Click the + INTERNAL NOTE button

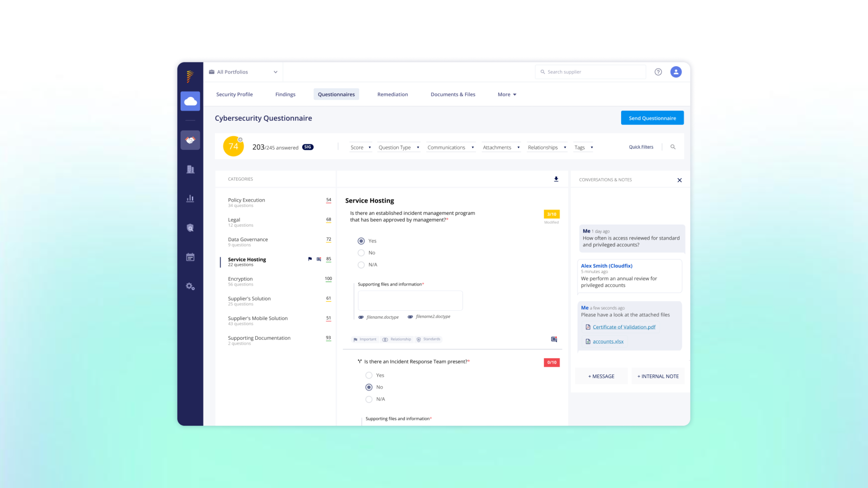click(658, 376)
